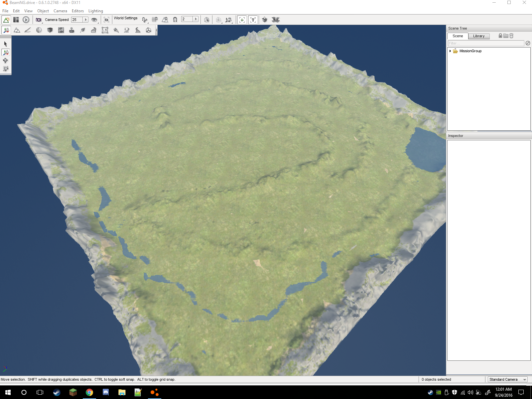Select the River Editor icon
The width and height of the screenshot is (532, 399).
pos(127,30)
